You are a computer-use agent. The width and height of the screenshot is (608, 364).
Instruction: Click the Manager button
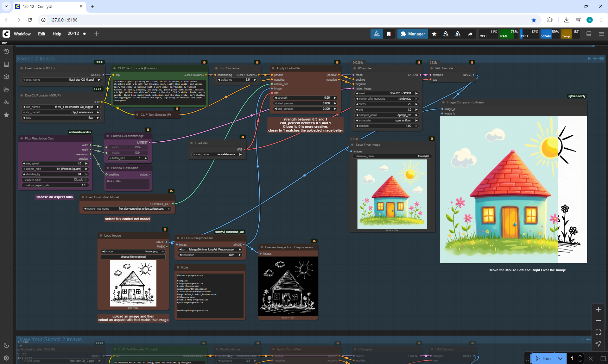click(413, 34)
